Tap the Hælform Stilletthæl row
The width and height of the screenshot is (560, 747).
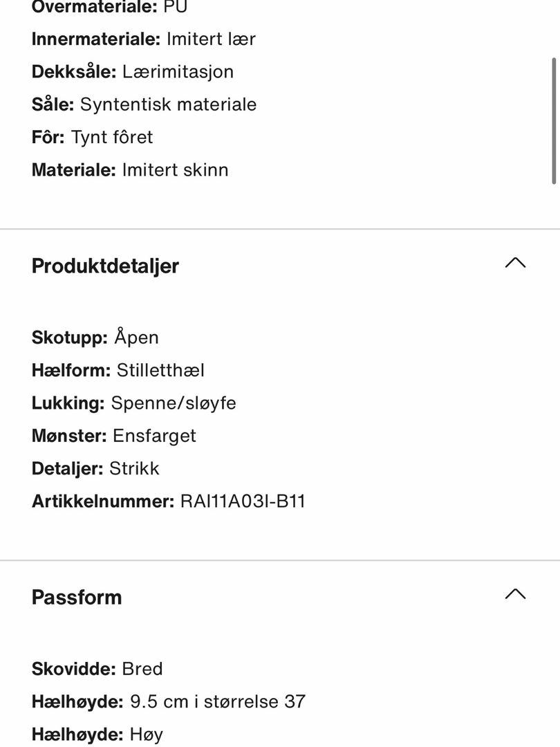pos(118,370)
